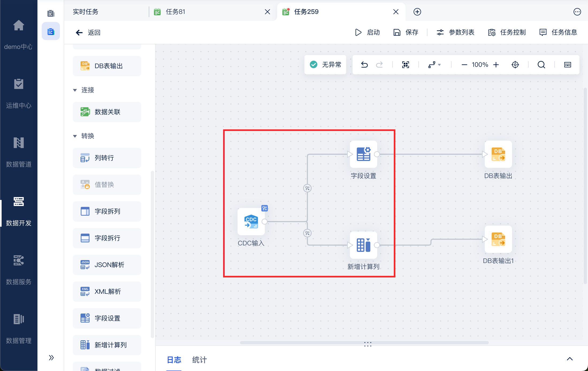Open the connector line style dropdown
This screenshot has width=588, height=371.
(x=434, y=65)
